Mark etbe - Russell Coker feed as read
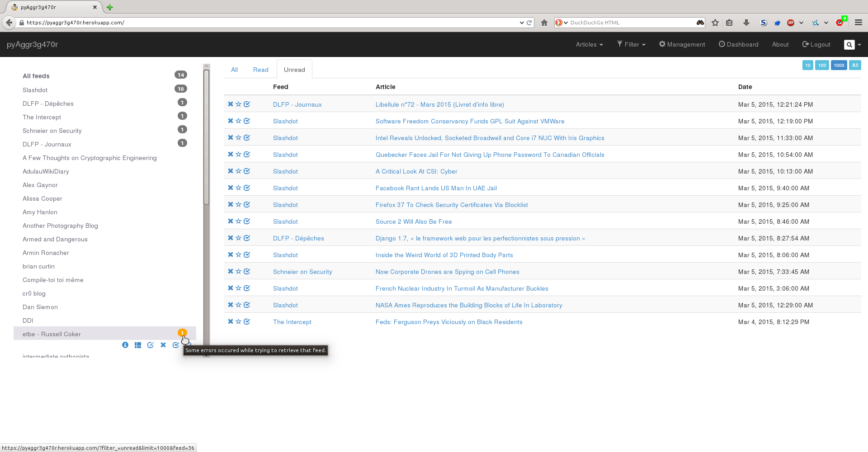The image size is (868, 452). 176,345
